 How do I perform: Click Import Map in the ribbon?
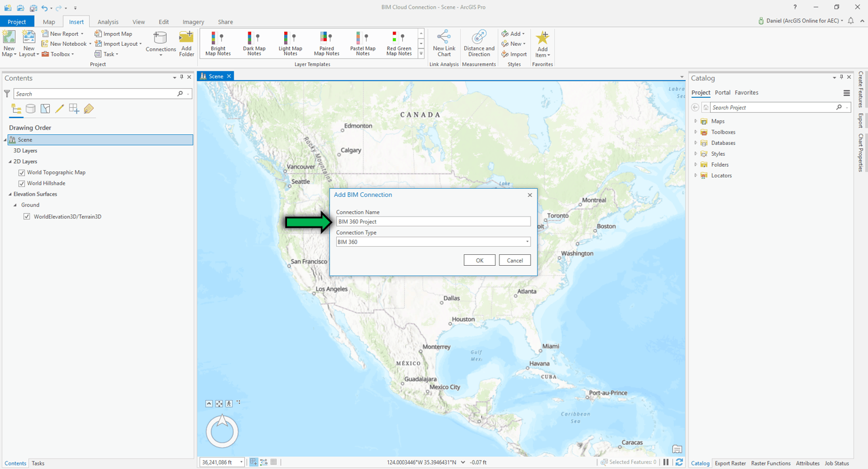pos(114,34)
